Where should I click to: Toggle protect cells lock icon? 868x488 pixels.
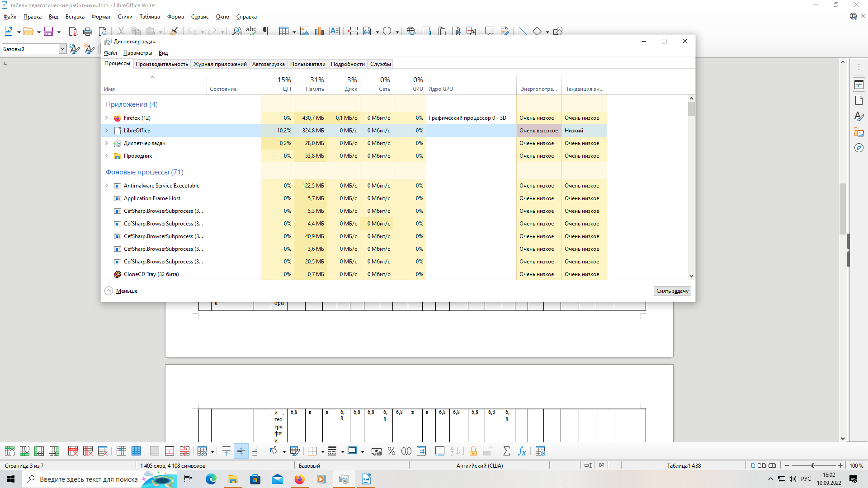point(473,451)
